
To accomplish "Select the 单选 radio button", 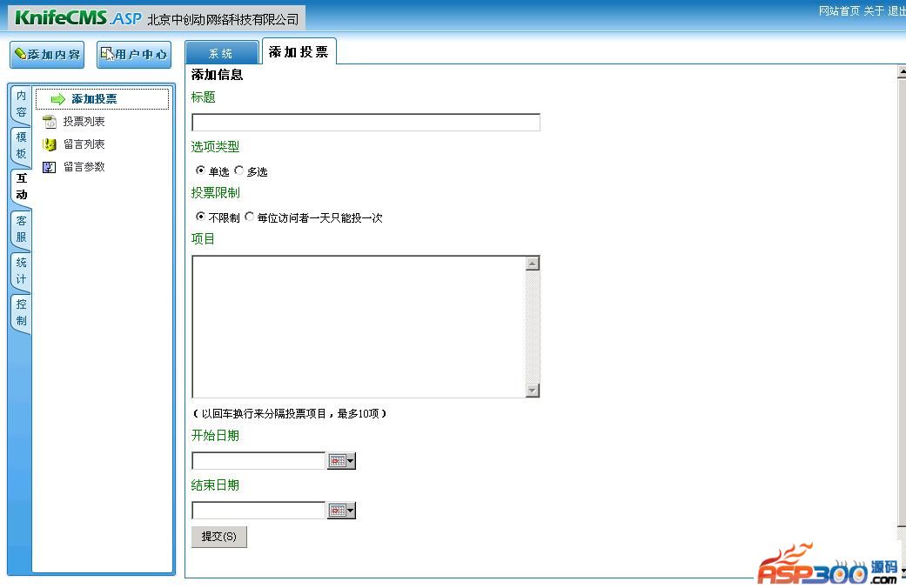I will 200,170.
